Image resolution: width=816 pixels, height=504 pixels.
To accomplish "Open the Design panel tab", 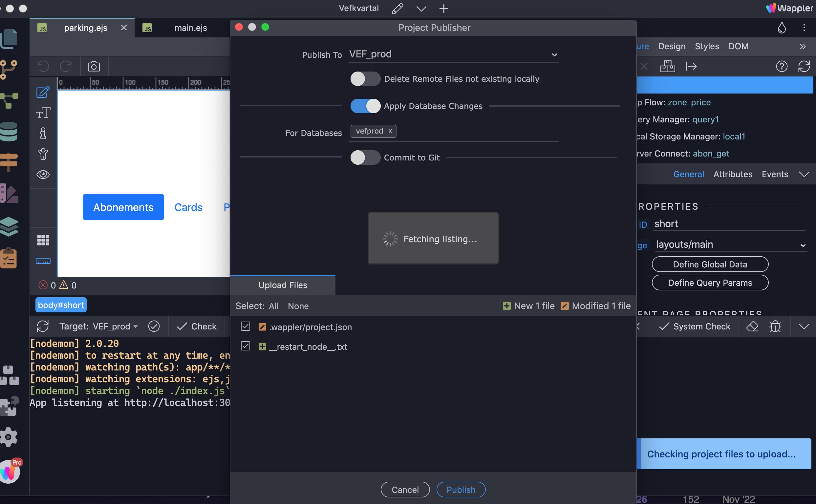I will (x=672, y=46).
